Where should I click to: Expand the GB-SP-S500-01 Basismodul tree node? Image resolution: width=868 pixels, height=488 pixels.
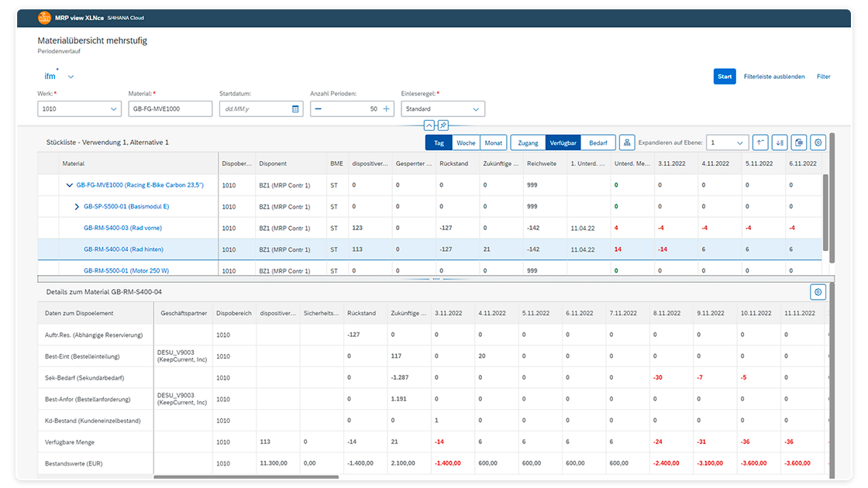(x=76, y=207)
